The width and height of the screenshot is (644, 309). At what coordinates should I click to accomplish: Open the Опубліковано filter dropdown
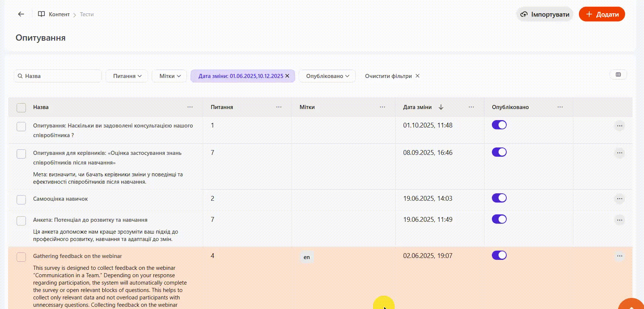point(327,76)
